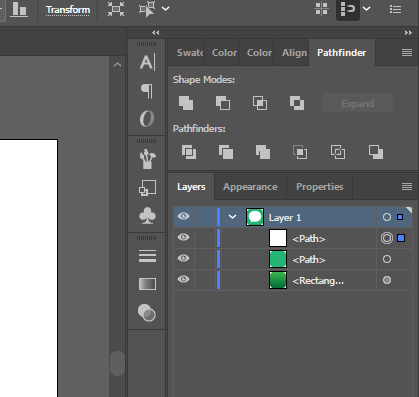
Task: Open the Gradient panel icon
Action: click(147, 284)
